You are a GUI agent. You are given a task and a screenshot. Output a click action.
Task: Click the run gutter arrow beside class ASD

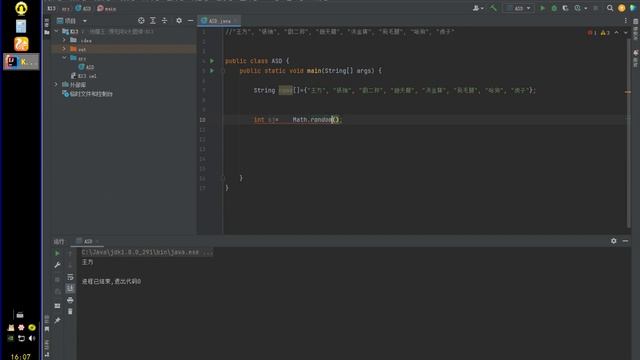[x=212, y=61]
